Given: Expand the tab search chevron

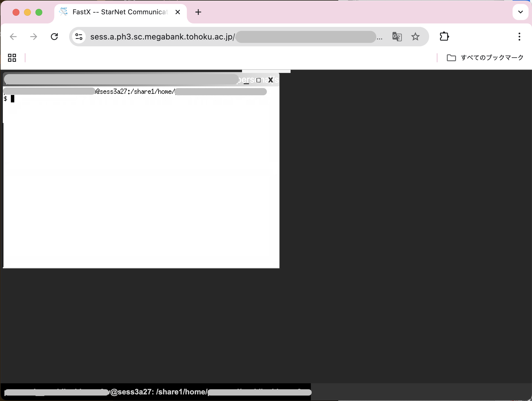Looking at the screenshot, I should [520, 12].
